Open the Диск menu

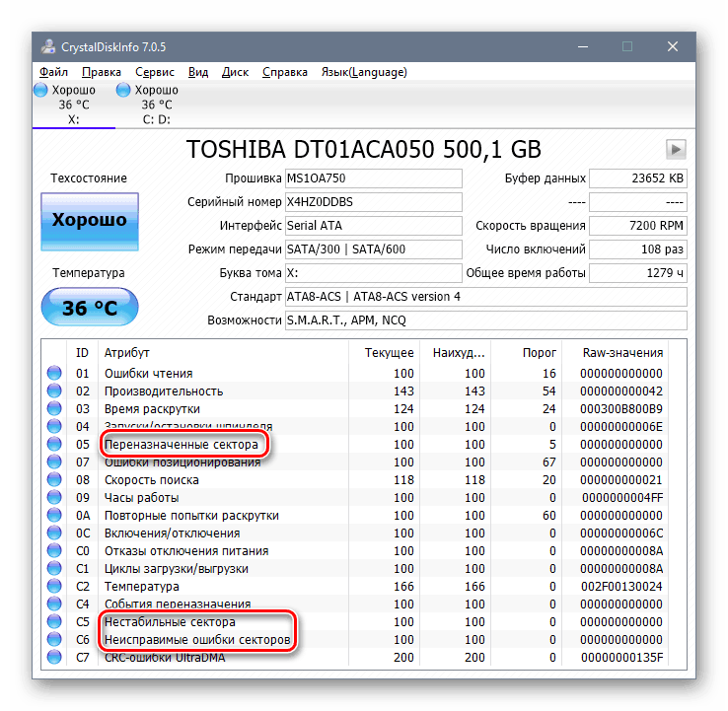click(235, 72)
